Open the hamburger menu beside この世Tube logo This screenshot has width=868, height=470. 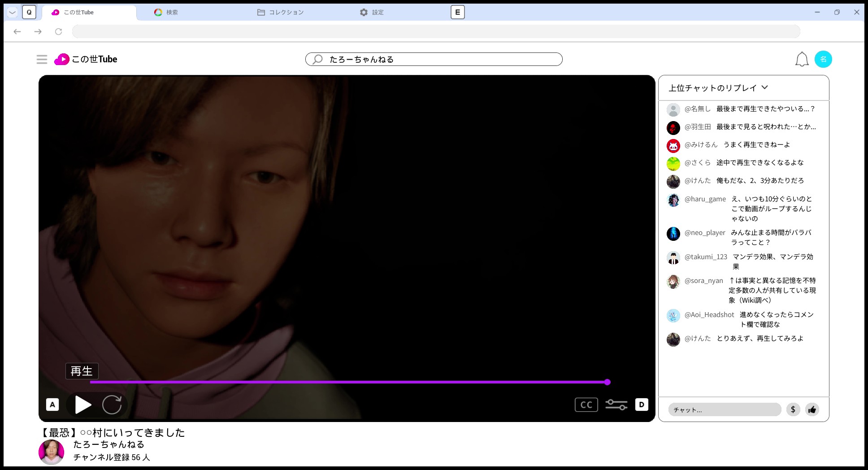point(42,59)
